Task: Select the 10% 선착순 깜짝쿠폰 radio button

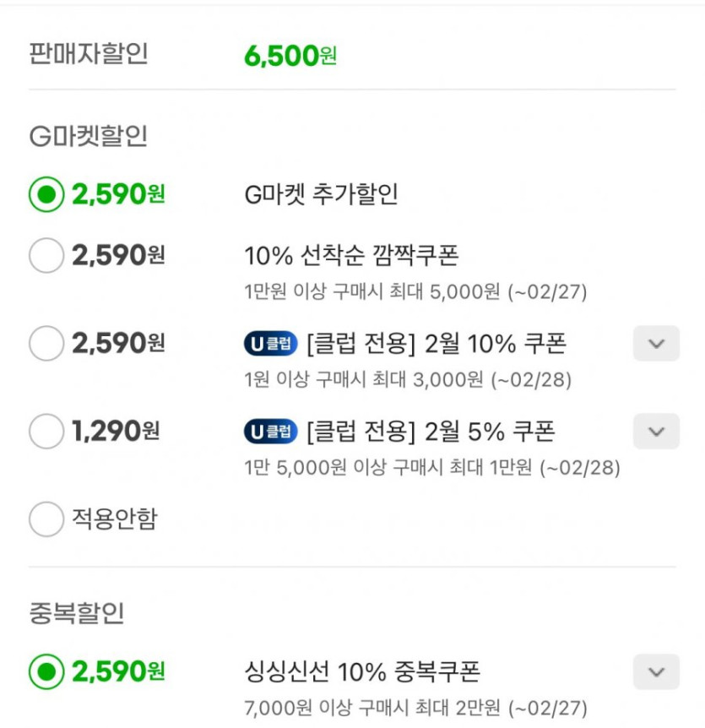Action: (46, 255)
